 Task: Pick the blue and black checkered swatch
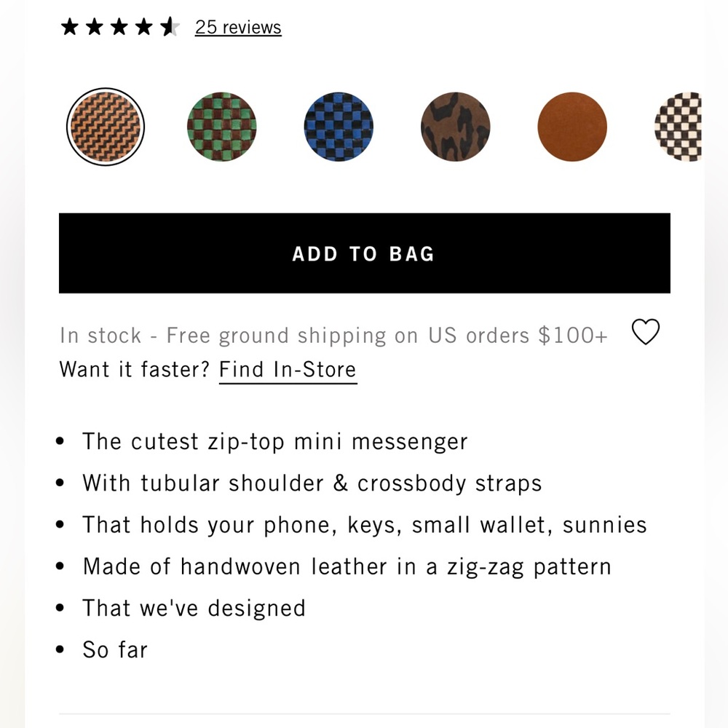pos(339,127)
